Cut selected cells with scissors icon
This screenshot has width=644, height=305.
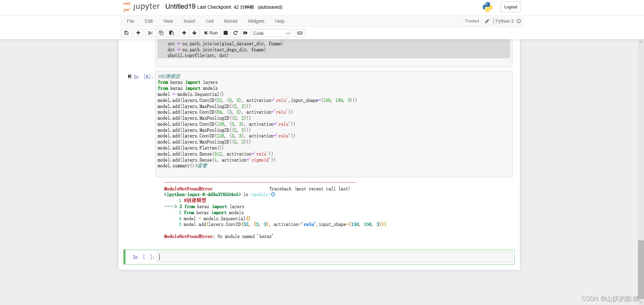click(150, 33)
